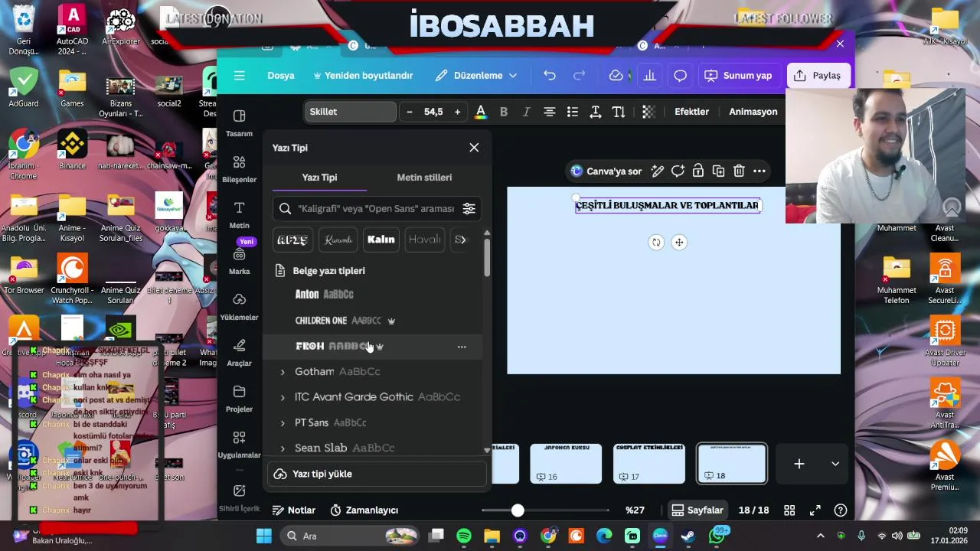Open the Marka brand panel
The width and height of the screenshot is (980, 551).
tap(239, 261)
